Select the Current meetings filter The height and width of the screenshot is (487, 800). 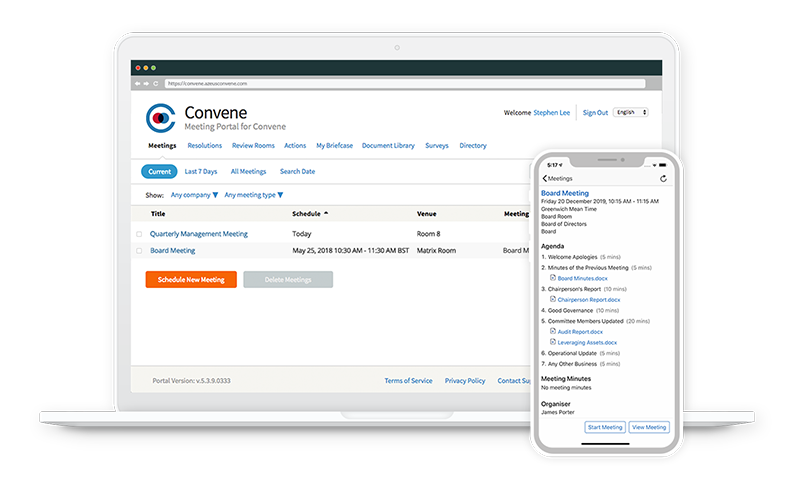(159, 171)
